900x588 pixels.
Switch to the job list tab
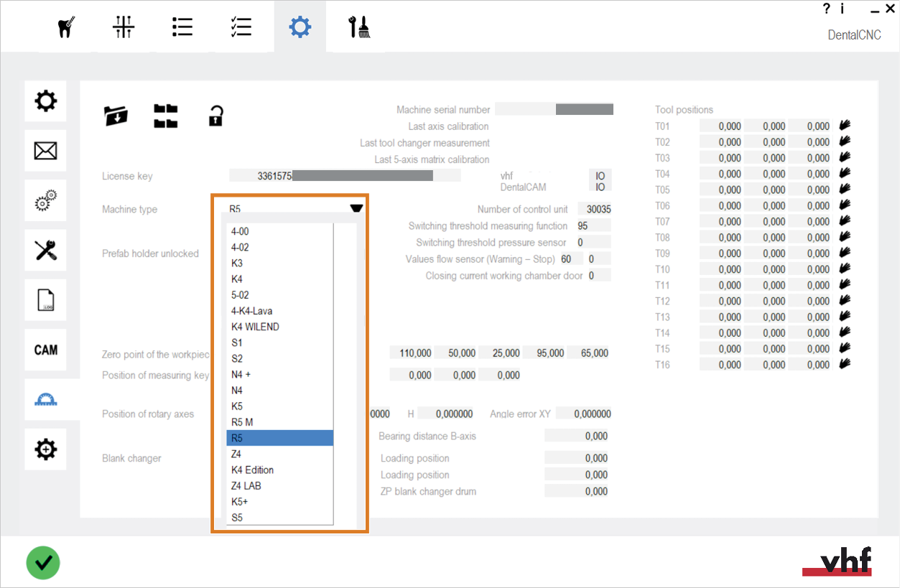click(x=182, y=27)
